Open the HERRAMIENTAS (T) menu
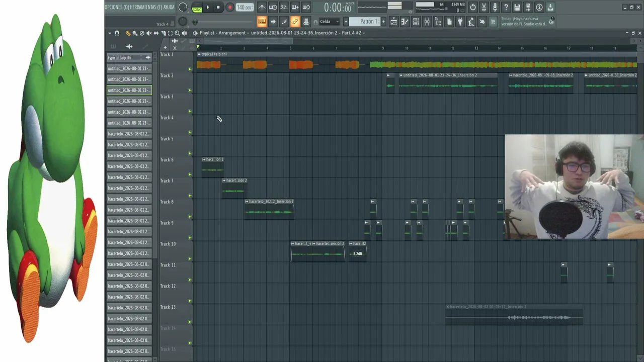The width and height of the screenshot is (644, 362). (146, 7)
